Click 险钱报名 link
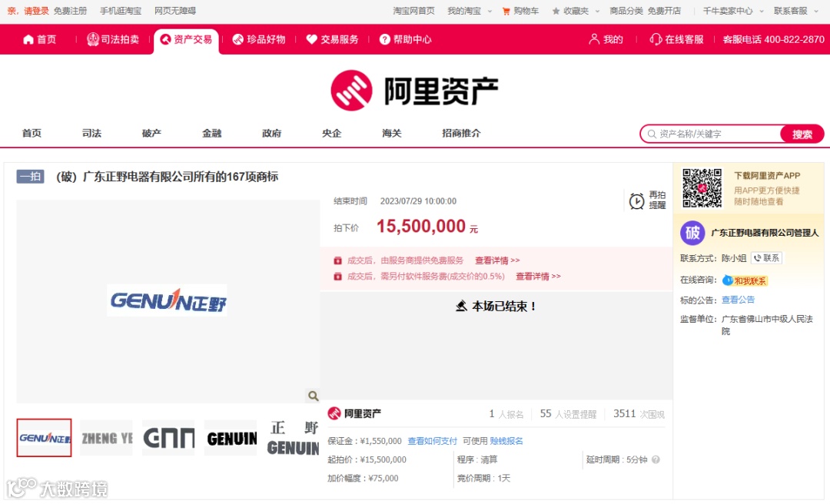 [x=506, y=441]
